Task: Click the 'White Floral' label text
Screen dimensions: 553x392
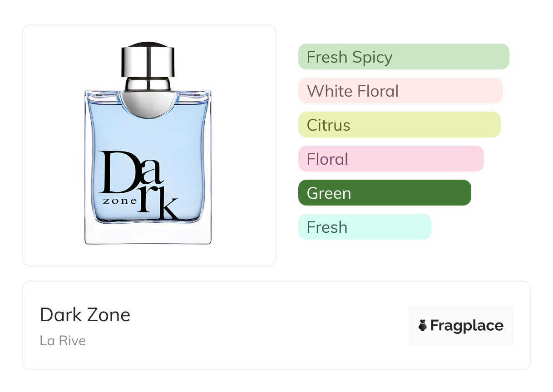Action: click(352, 91)
